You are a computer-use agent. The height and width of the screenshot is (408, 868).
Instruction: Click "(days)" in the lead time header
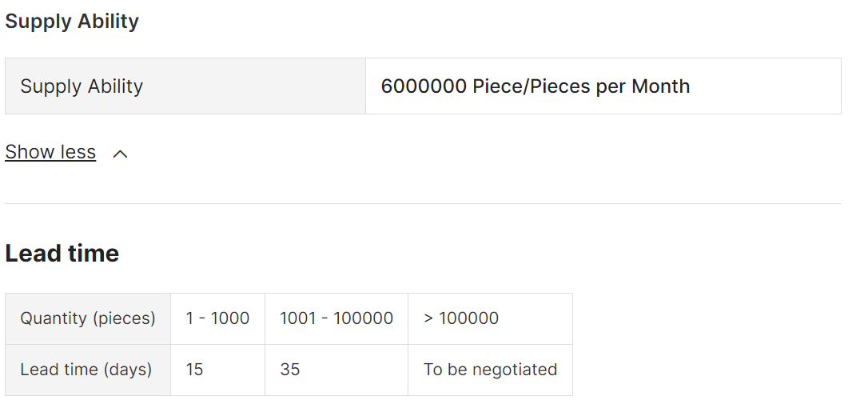126,370
